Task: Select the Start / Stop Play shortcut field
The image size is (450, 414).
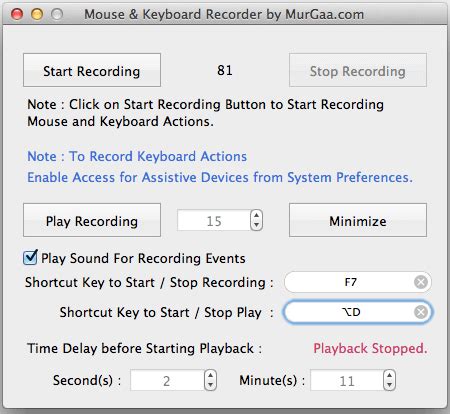Action: pos(358,312)
